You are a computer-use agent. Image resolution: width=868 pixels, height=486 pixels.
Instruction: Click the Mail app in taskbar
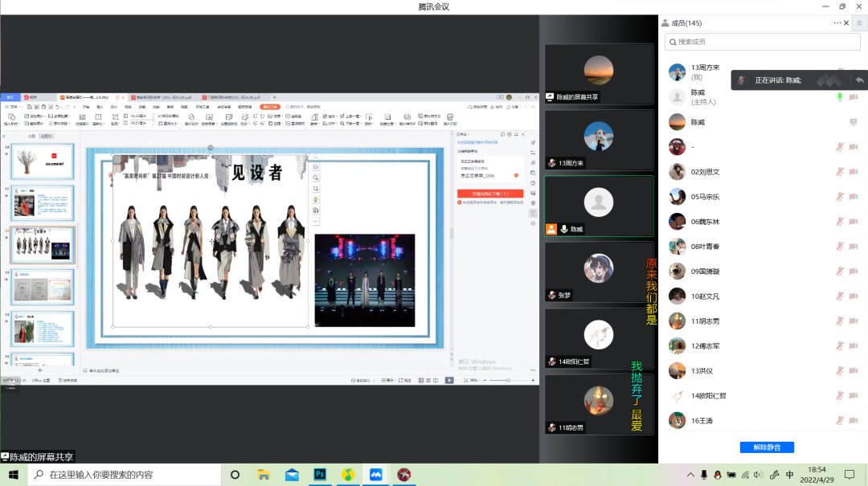[291, 475]
